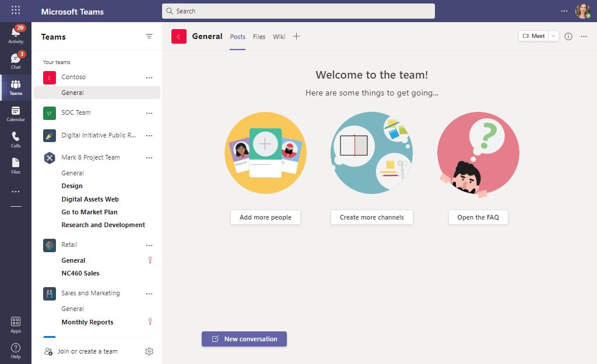Open more options for Mark 8 Project Team
The width and height of the screenshot is (597, 364).
pyautogui.click(x=149, y=158)
